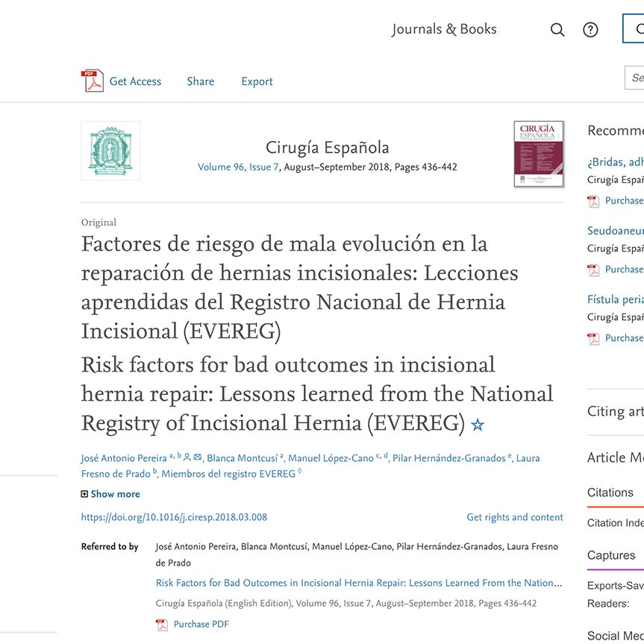Click the star footnote icon after the title

478,425
